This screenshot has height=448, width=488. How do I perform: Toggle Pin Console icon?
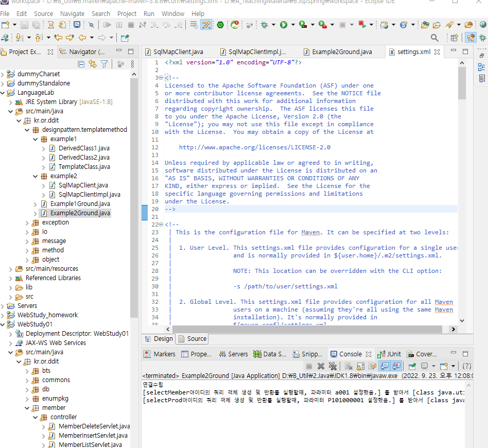[412, 366]
